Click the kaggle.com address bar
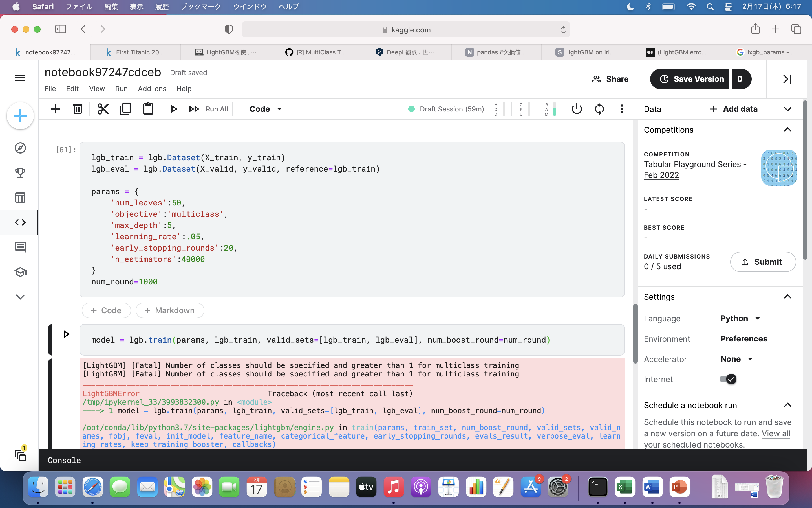 [406, 30]
